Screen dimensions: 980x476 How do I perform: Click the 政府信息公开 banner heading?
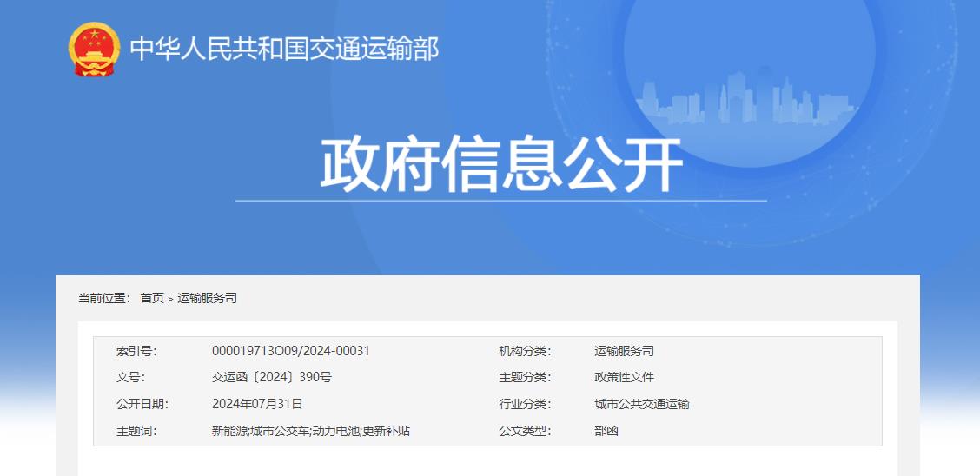point(500,164)
